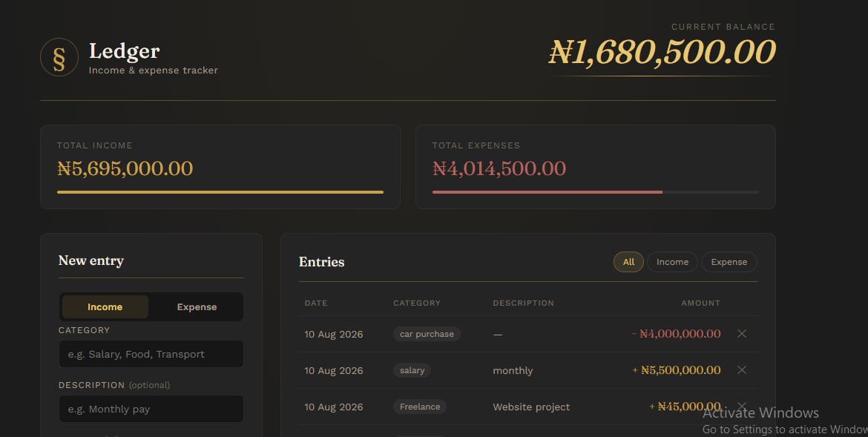Filter the Entries list by Income
868x437 pixels.
(x=672, y=262)
